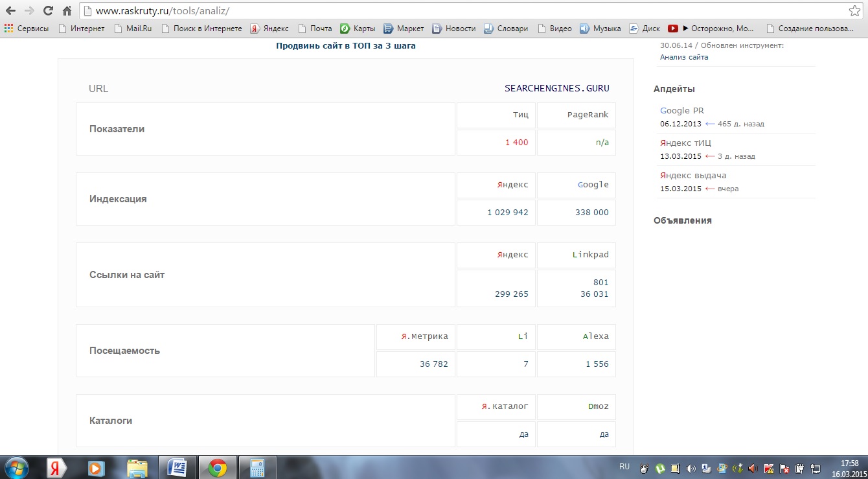
Task: Click the Яндекс тИЦ update entry
Action: 685,143
